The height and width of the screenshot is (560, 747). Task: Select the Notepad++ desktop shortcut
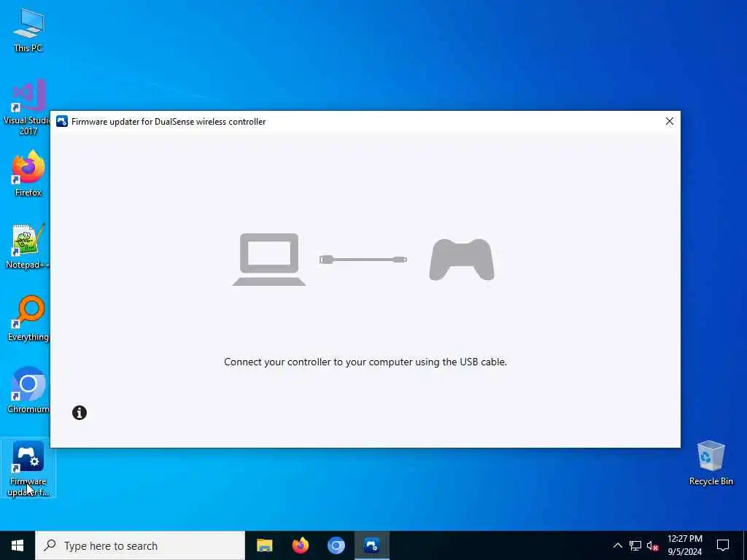[x=27, y=246]
